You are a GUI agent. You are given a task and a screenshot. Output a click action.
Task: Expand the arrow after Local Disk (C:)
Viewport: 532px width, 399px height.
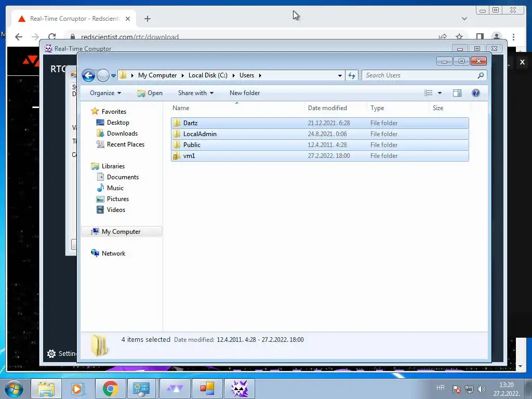click(233, 75)
